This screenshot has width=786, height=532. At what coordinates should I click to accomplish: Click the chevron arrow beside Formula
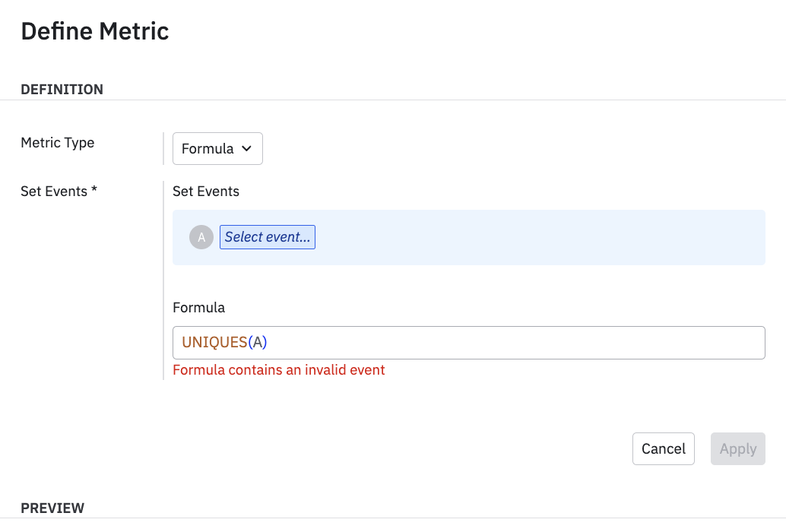(246, 149)
